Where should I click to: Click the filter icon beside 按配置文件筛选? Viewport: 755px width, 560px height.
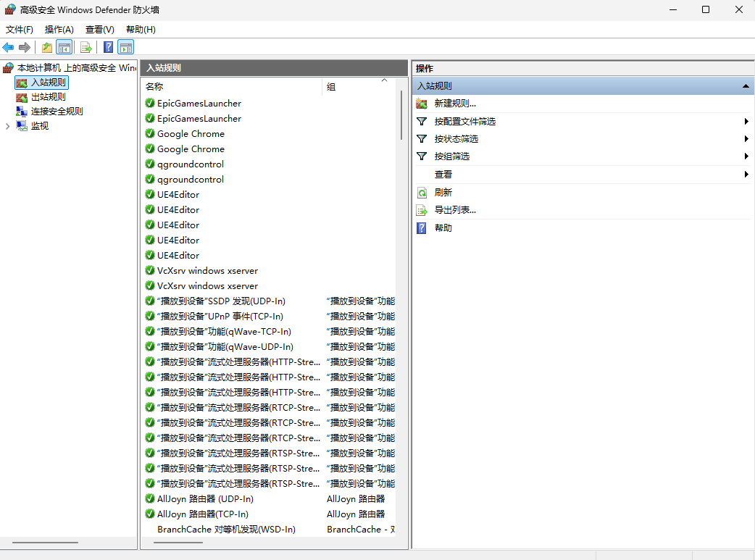pos(422,121)
